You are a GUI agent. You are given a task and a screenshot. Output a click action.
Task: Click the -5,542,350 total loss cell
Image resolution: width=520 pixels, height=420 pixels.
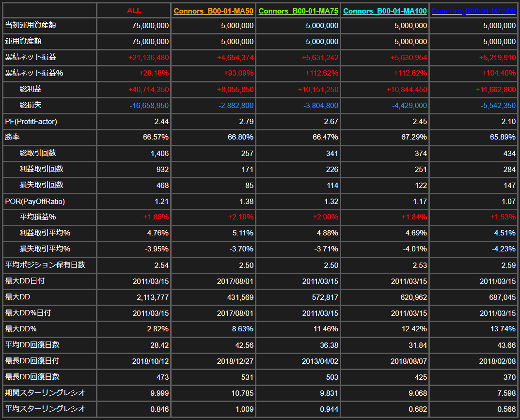click(x=498, y=106)
